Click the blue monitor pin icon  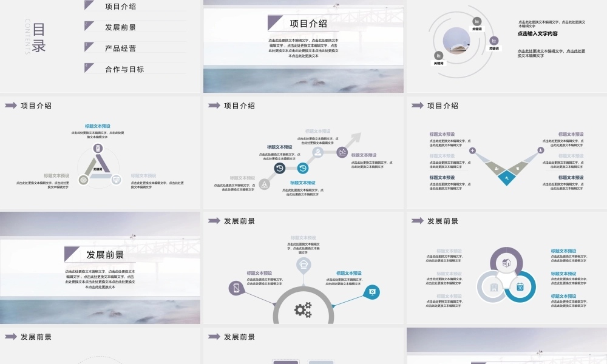[371, 292]
